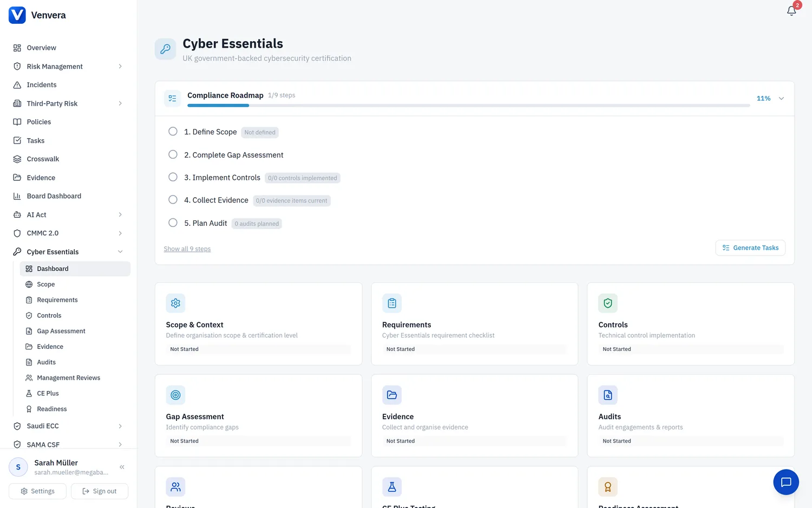Expand the Third-Party Risk chevron
The width and height of the screenshot is (812, 508).
120,103
